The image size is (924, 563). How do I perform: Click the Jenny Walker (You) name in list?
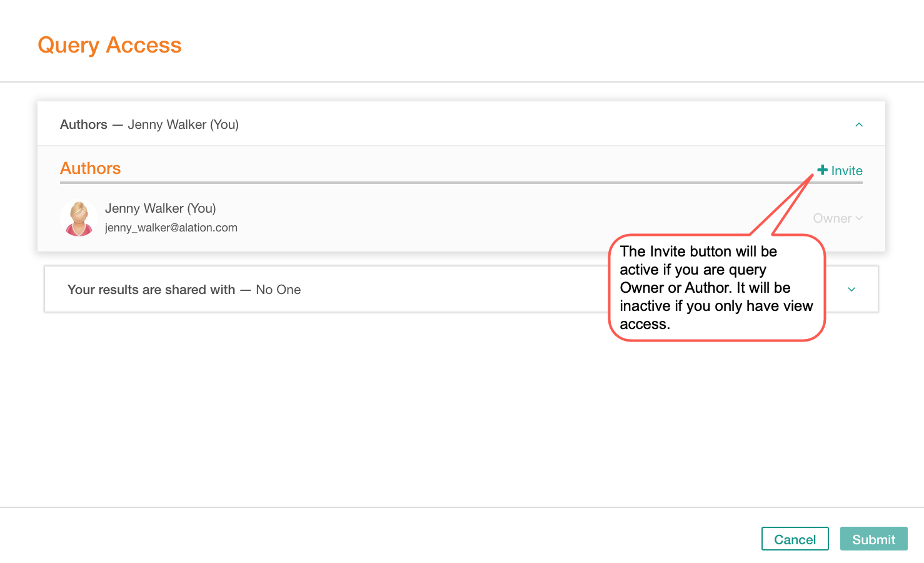[161, 208]
